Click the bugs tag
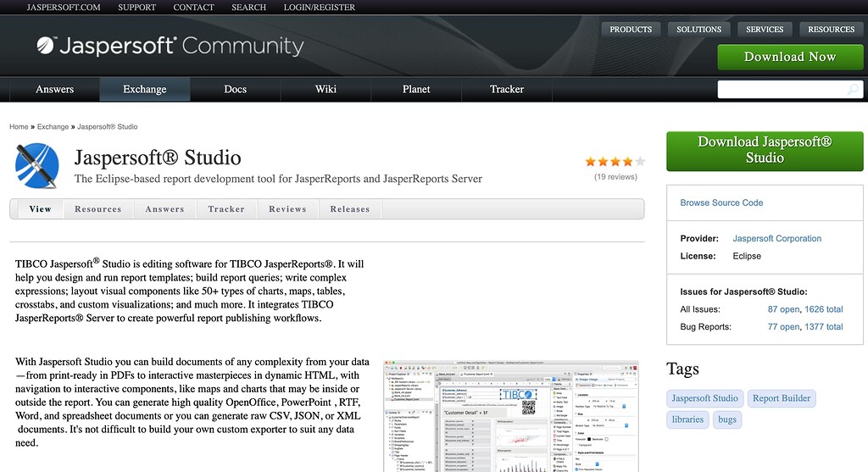Viewport: 868px width, 472px height. [x=726, y=419]
